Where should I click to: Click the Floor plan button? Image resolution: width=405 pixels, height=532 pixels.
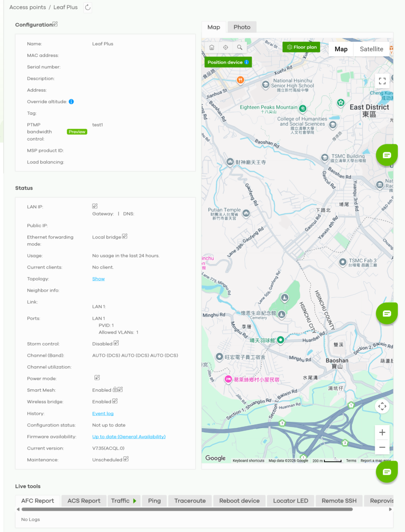pos(301,47)
